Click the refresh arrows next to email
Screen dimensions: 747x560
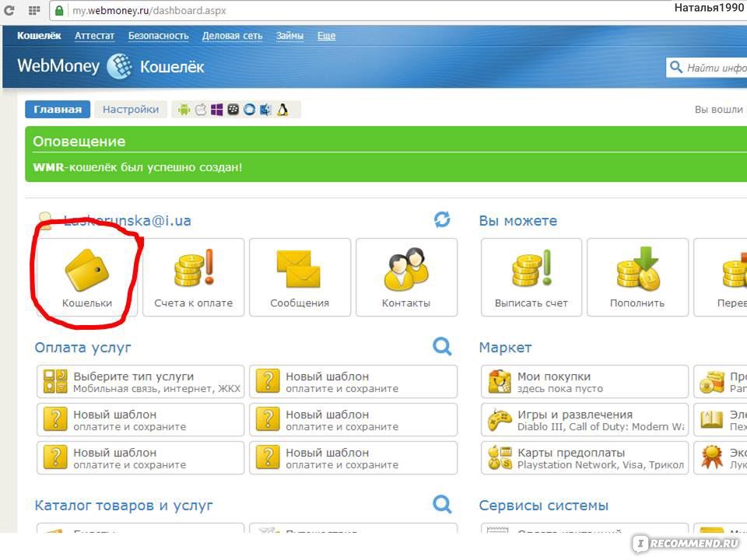point(442,219)
